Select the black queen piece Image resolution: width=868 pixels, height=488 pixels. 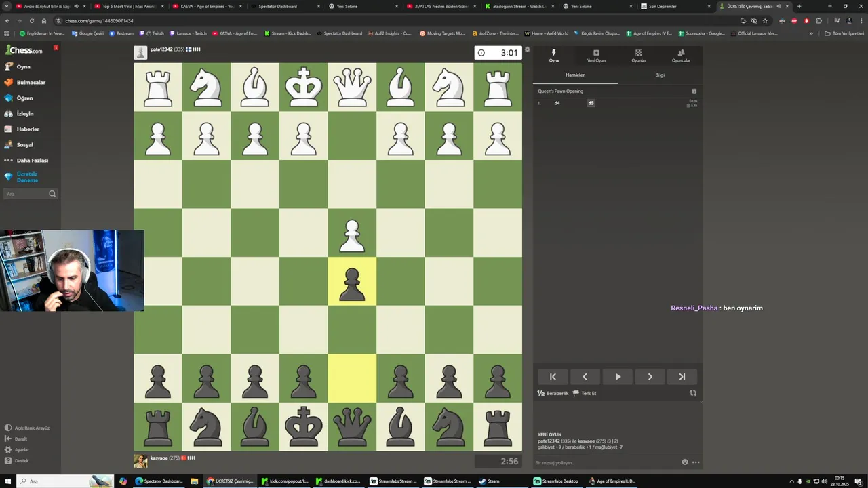click(352, 427)
